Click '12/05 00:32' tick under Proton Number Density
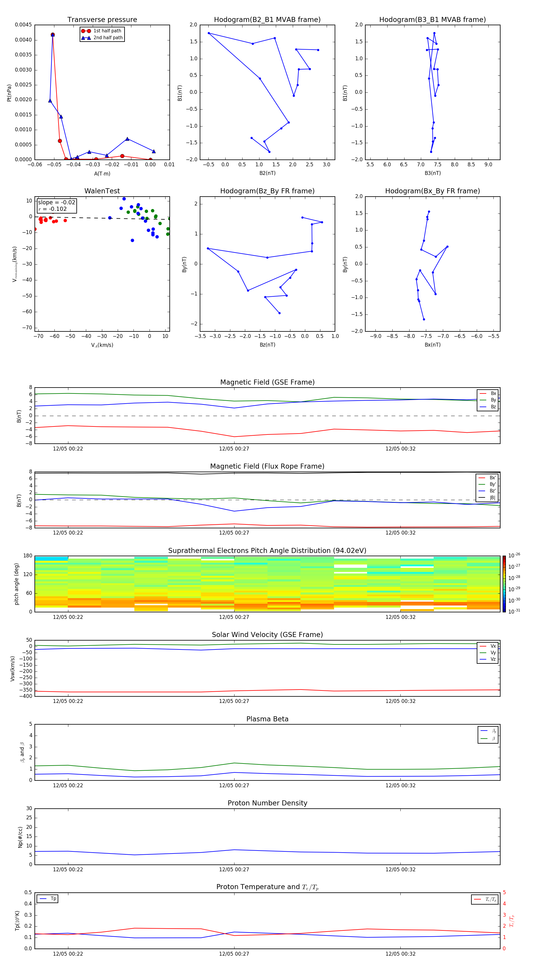535x980 pixels. coord(400,870)
